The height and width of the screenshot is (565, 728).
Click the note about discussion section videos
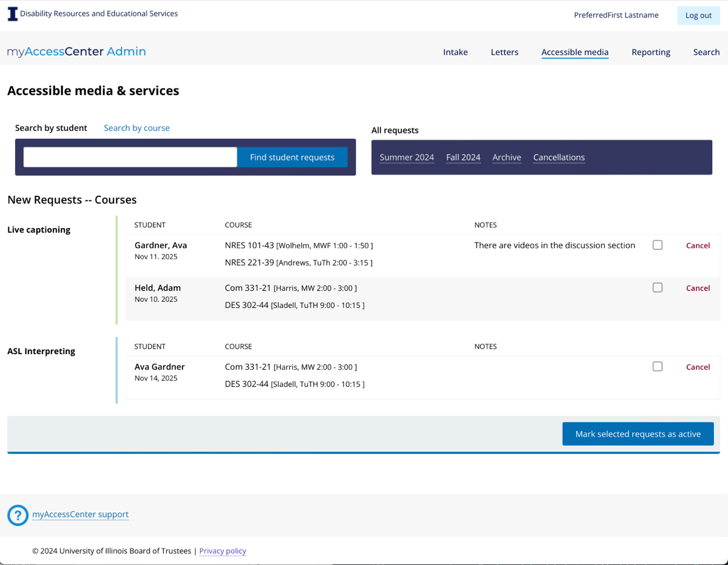click(x=554, y=246)
